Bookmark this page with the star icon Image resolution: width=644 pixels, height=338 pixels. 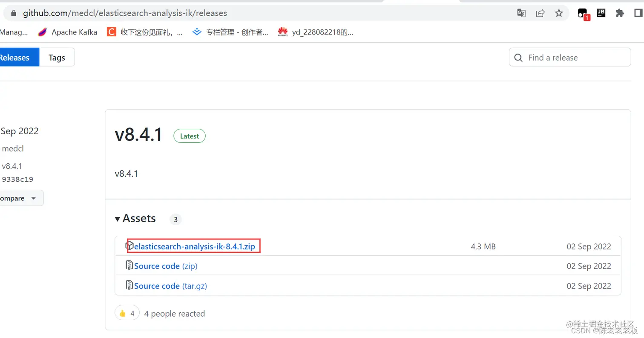559,13
